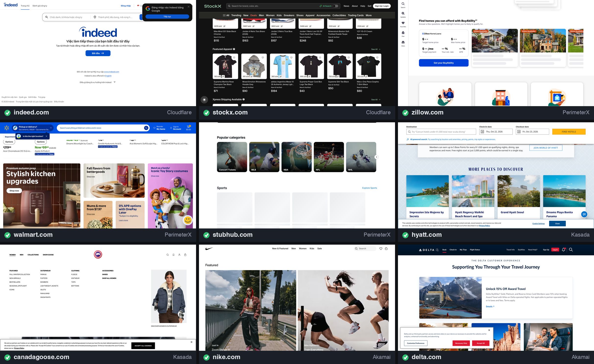The image size is (594, 364).
Task: Click Delta's Necessary Only cookie button
Action: [x=461, y=343]
